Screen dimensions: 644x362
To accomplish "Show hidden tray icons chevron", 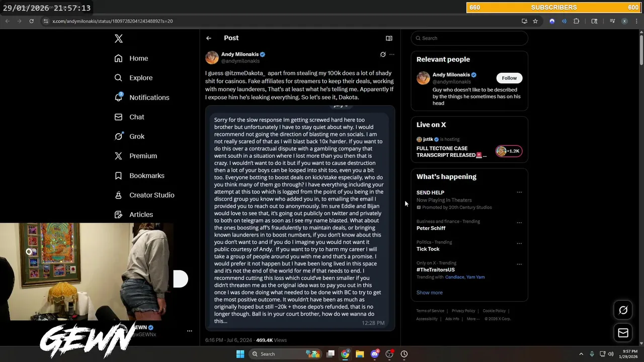I will pyautogui.click(x=581, y=354).
